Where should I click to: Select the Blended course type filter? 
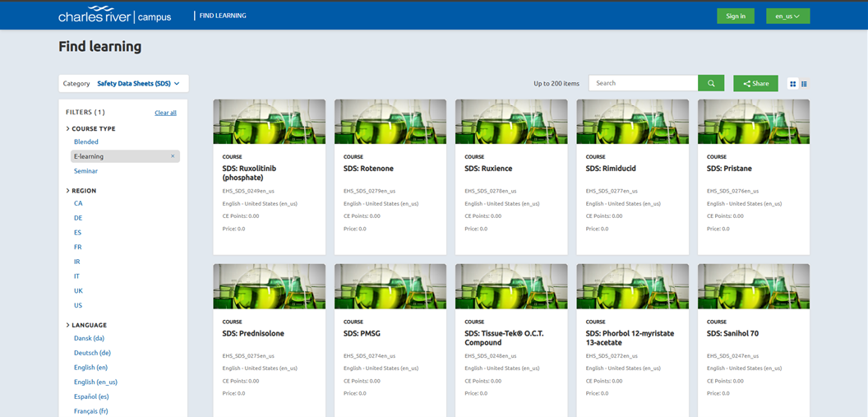85,141
